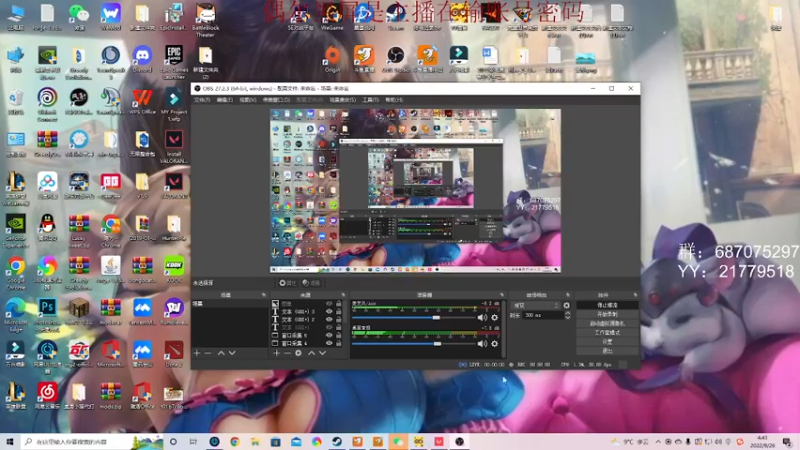Open KOOK desktop icon
Image resolution: width=800 pixels, height=450 pixels.
coord(173,270)
